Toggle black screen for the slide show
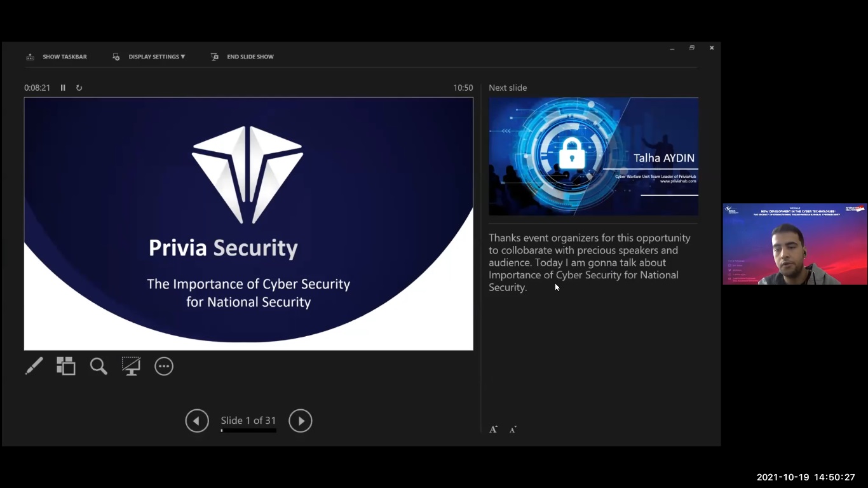The height and width of the screenshot is (488, 868). 131,366
